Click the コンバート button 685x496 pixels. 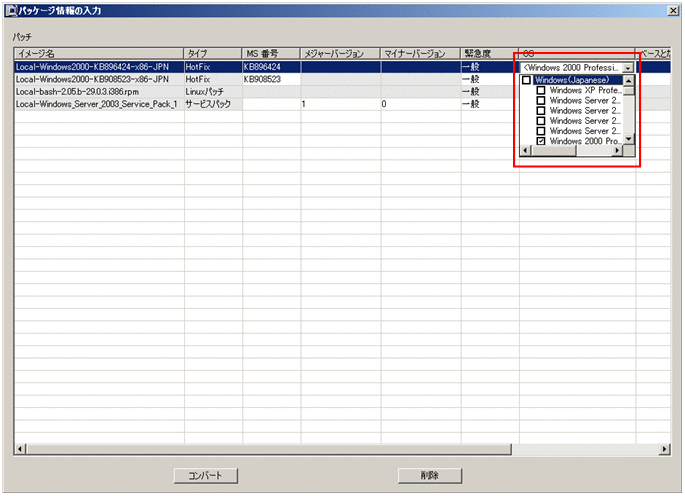(x=205, y=475)
